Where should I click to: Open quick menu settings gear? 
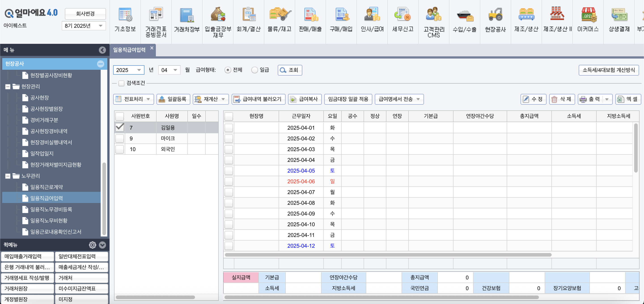93,245
